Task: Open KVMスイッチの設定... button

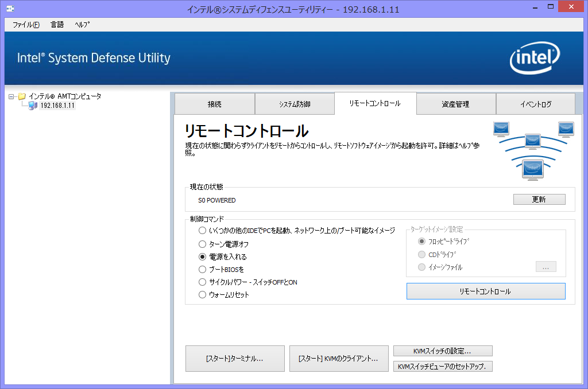Action: [443, 351]
